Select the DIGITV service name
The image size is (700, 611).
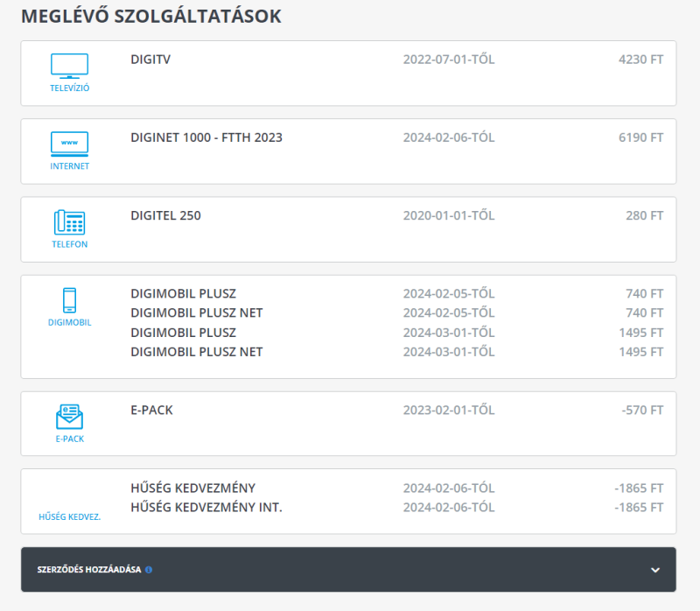(x=150, y=60)
